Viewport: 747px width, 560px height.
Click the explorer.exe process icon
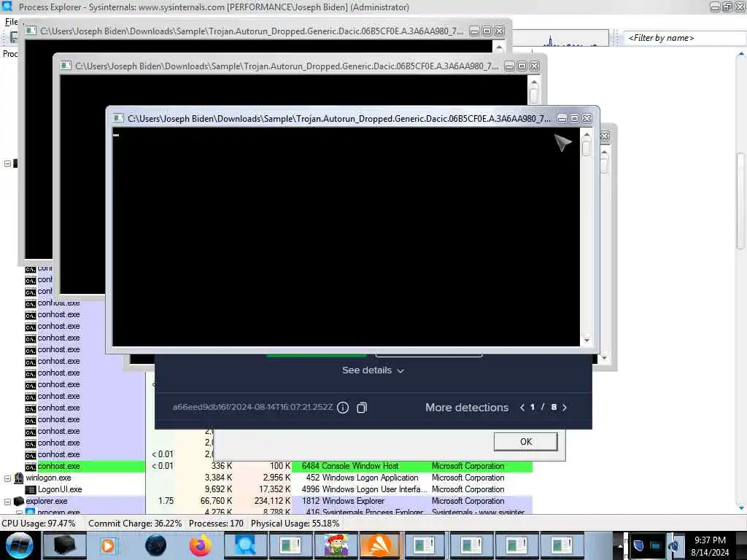pyautogui.click(x=19, y=501)
